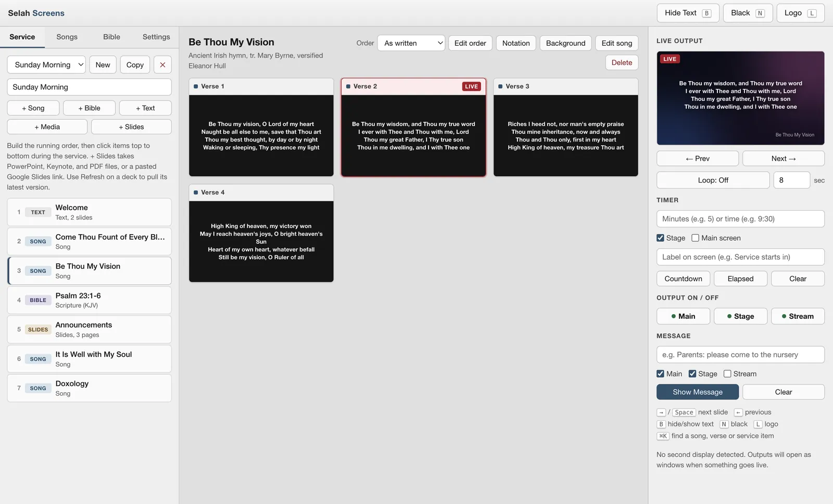The width and height of the screenshot is (833, 504).
Task: Click the service name input field
Action: click(90, 87)
